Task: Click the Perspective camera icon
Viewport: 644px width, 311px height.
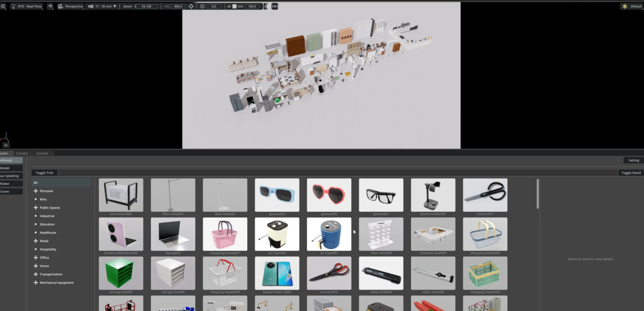Action: point(61,6)
